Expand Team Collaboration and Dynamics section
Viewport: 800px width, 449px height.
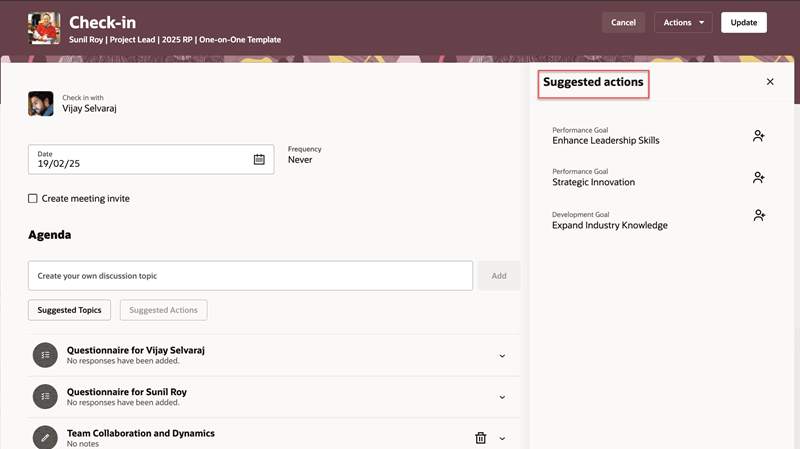(x=502, y=439)
